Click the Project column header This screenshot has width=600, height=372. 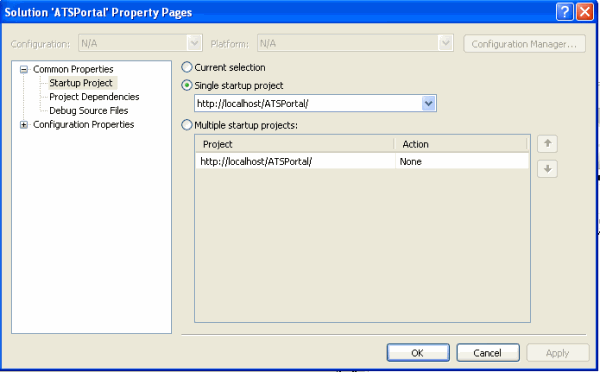tap(295, 144)
